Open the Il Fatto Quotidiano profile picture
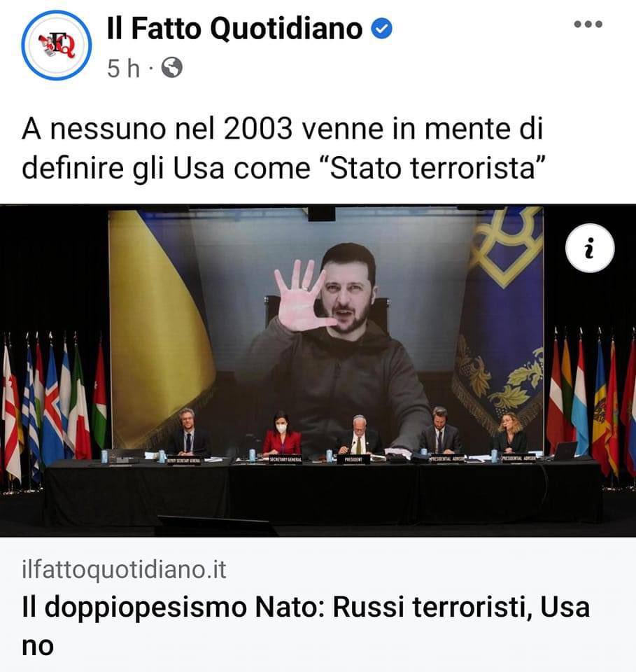Screen dimensions: 636x672 (57, 45)
